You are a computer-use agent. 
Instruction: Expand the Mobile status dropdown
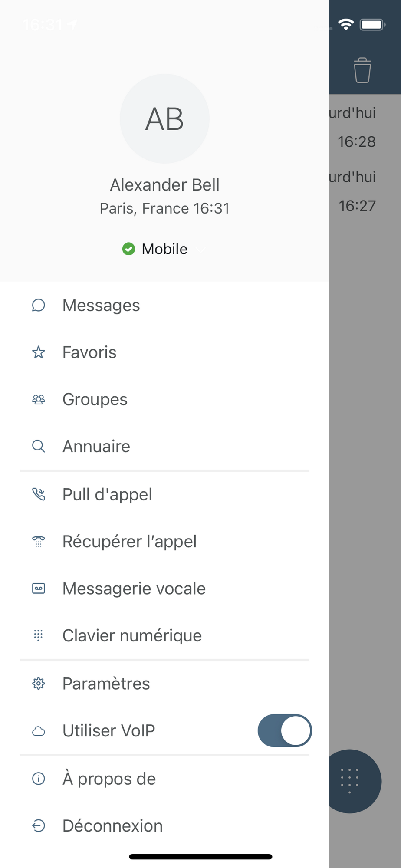click(200, 249)
